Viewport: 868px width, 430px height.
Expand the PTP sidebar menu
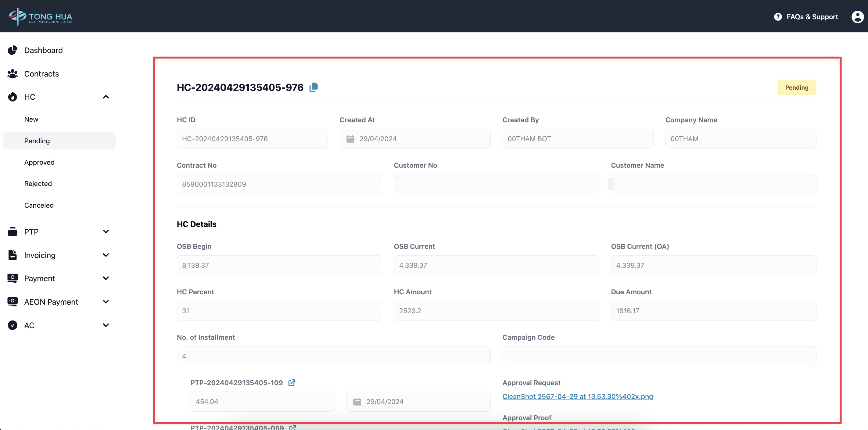[106, 231]
